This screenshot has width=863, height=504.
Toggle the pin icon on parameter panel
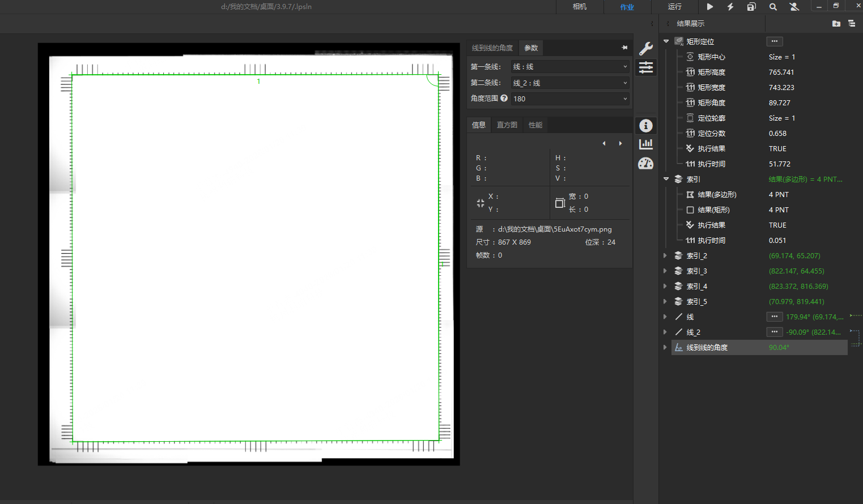pos(624,48)
